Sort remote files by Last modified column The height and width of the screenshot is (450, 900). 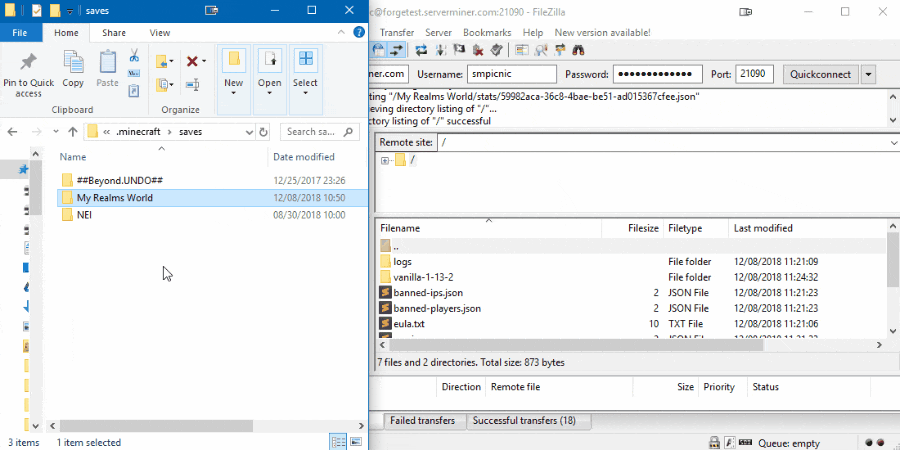coord(806,228)
